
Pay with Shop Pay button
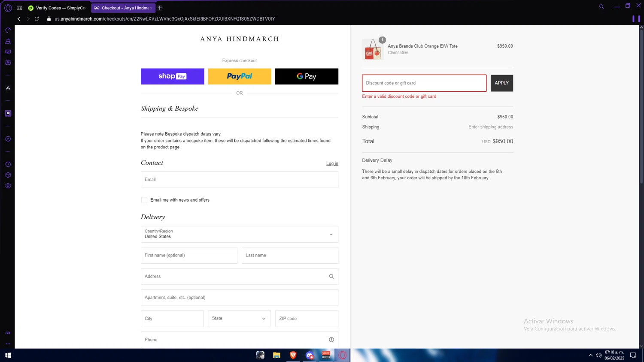coord(173,76)
